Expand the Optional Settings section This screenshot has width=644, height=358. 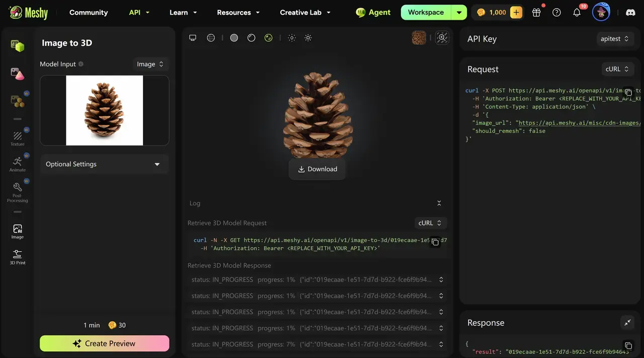(x=104, y=164)
